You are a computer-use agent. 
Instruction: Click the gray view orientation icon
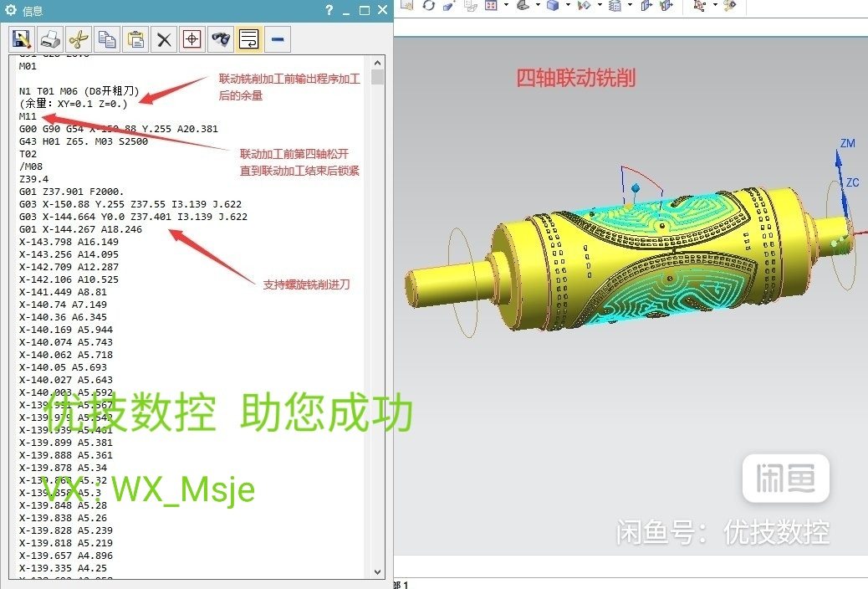(x=523, y=5)
